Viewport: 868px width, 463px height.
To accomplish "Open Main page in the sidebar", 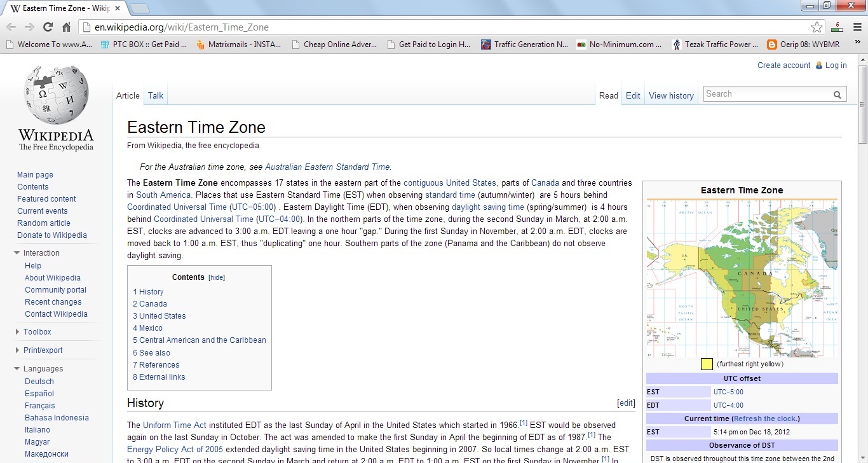I will point(35,175).
